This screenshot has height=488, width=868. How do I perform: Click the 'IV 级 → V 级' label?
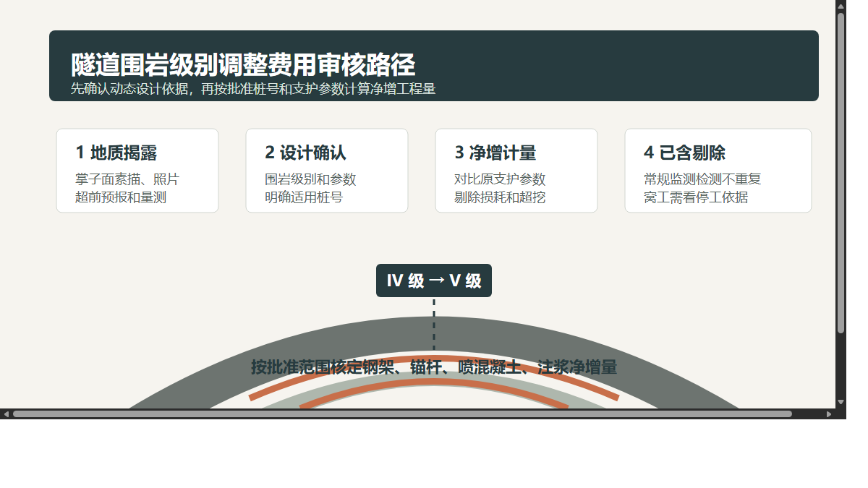coord(434,281)
